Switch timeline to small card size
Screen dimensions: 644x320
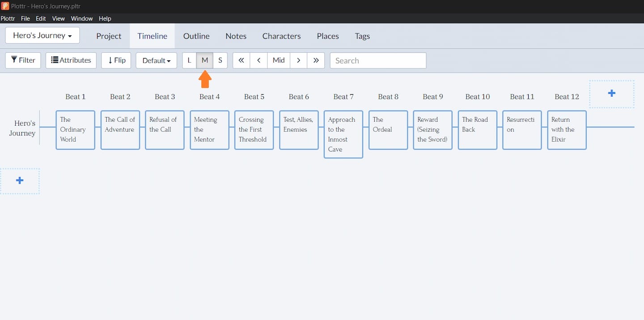tap(220, 60)
